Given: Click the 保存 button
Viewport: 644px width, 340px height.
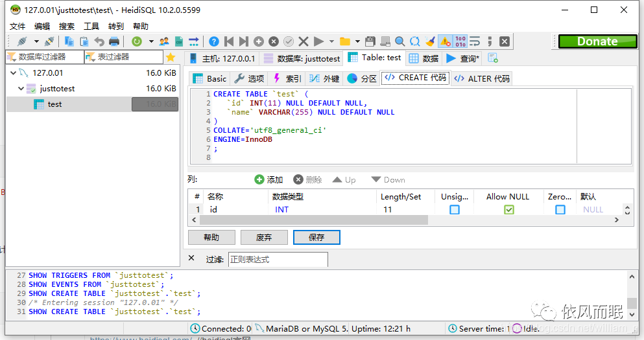Looking at the screenshot, I should tap(316, 238).
